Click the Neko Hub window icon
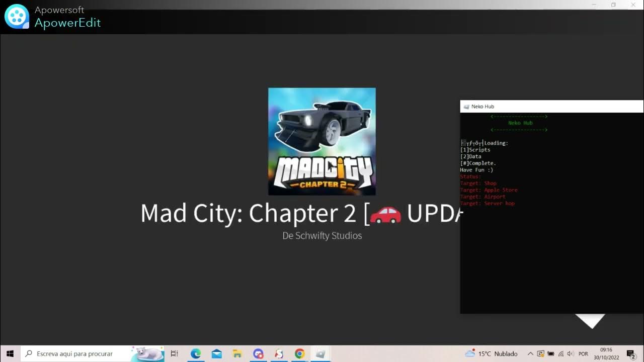This screenshot has height=362, width=644. tap(466, 107)
